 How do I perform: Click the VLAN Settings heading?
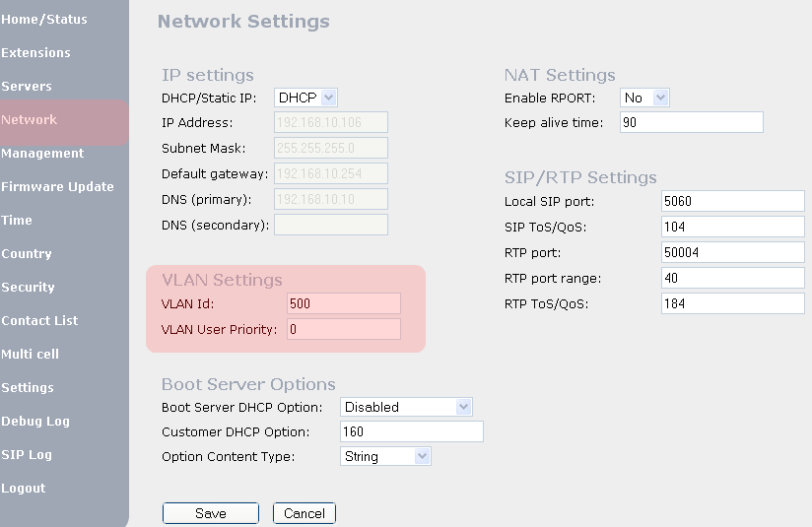[222, 280]
